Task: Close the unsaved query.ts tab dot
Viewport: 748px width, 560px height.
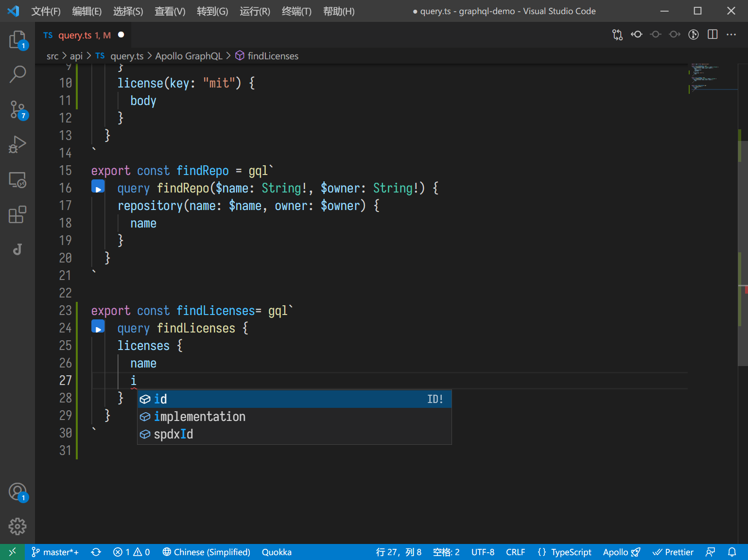Action: pyautogui.click(x=121, y=35)
